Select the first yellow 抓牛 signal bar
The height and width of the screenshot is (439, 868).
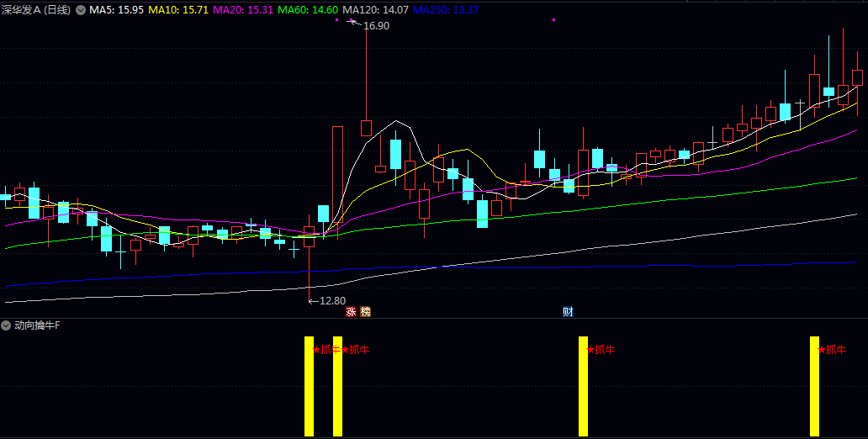pos(309,386)
